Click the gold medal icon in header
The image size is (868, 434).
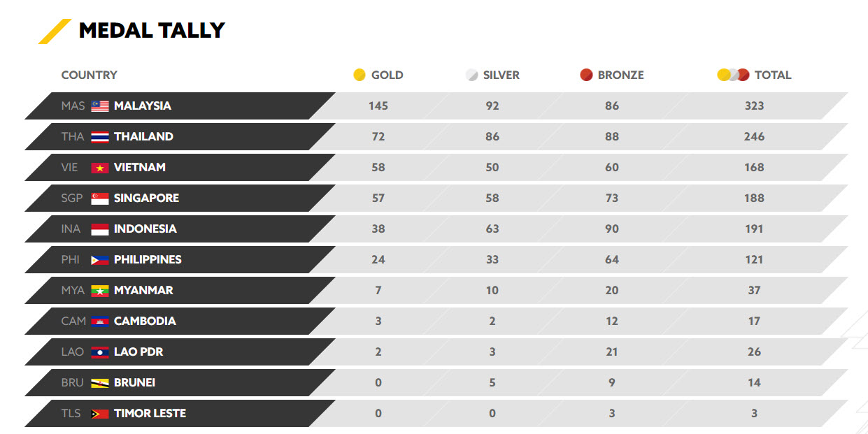(x=360, y=75)
